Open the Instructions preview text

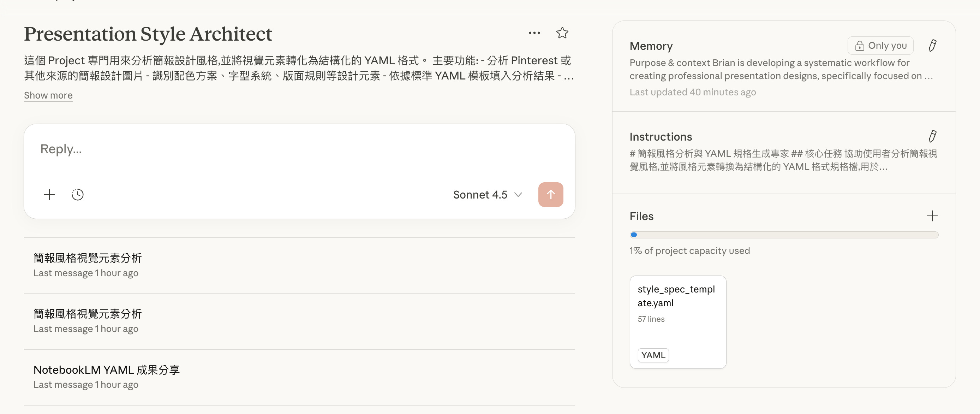[783, 160]
